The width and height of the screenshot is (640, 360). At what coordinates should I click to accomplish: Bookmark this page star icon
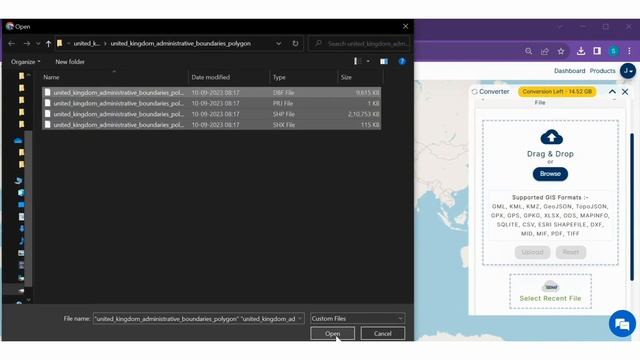561,51
